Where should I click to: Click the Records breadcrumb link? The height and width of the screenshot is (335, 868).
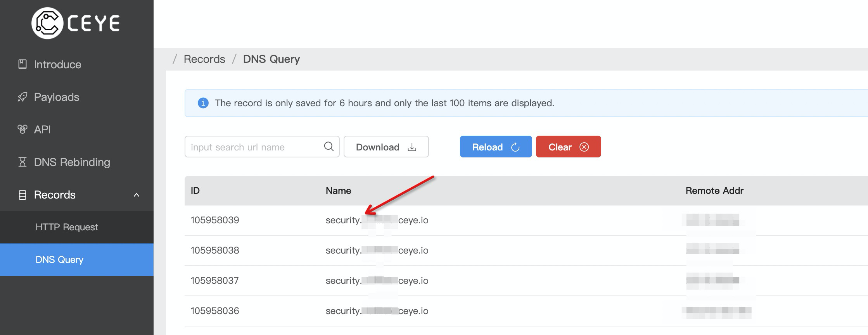pos(204,59)
